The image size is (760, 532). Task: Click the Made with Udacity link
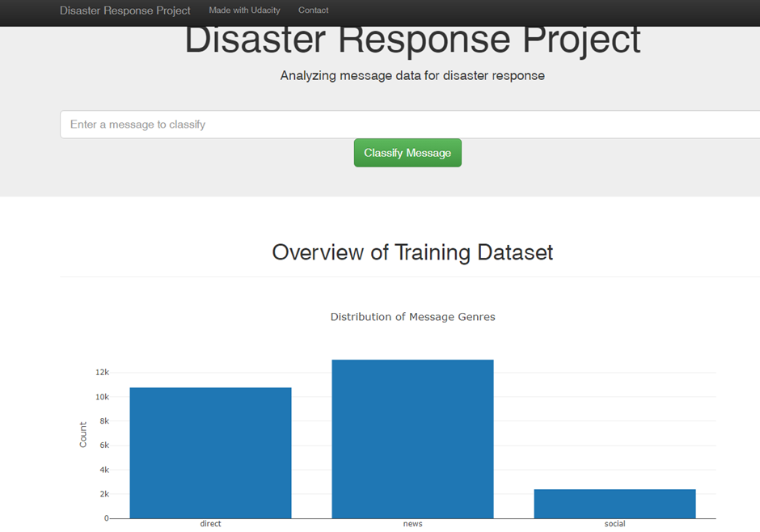coord(244,11)
